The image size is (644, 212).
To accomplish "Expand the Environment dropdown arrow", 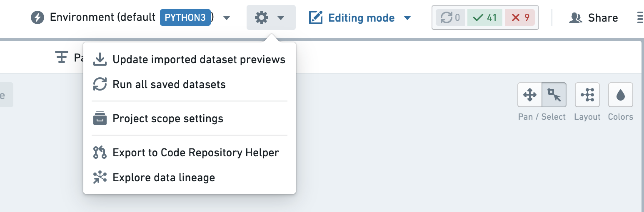I will point(227,18).
